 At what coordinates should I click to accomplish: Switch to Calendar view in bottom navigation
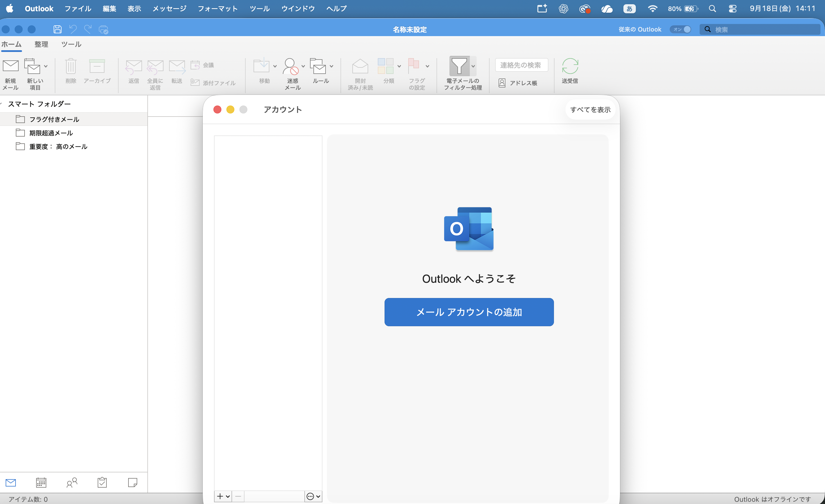41,483
